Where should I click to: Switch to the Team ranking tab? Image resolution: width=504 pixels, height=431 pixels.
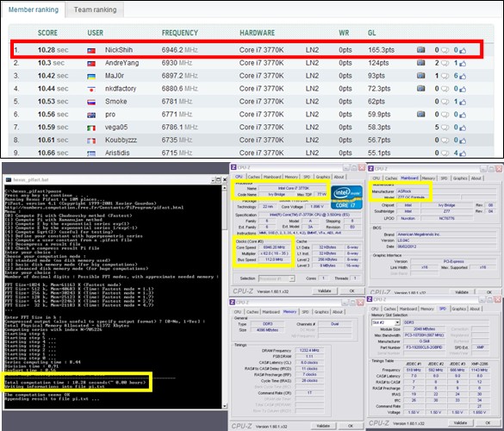click(x=95, y=9)
